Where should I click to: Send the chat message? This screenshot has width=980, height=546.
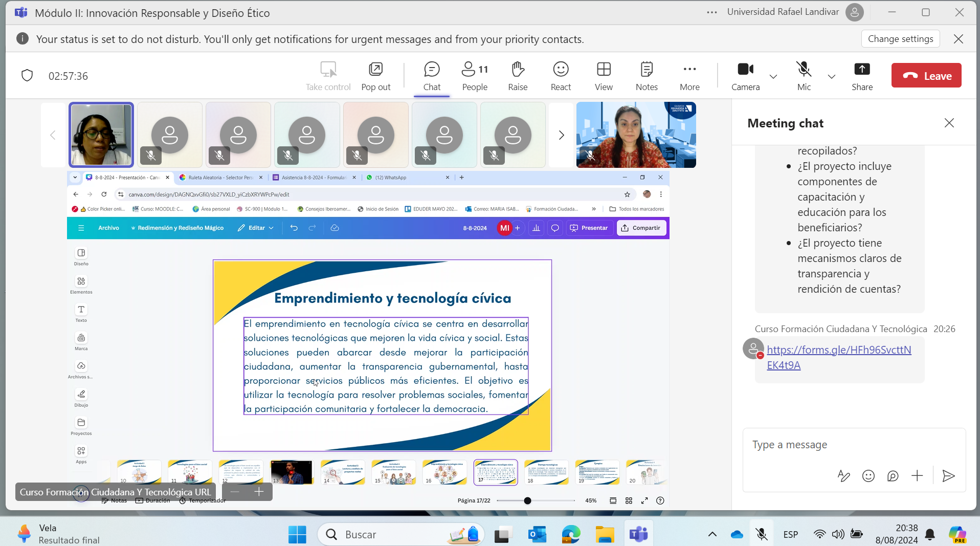point(948,476)
